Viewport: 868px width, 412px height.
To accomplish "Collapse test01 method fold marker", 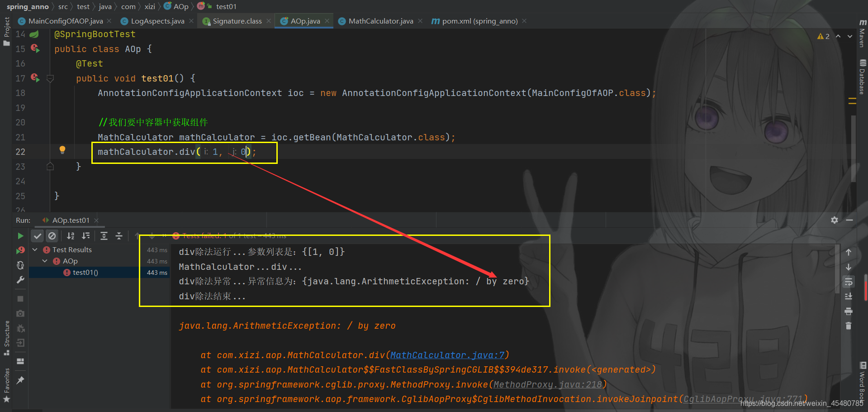I will coord(50,78).
